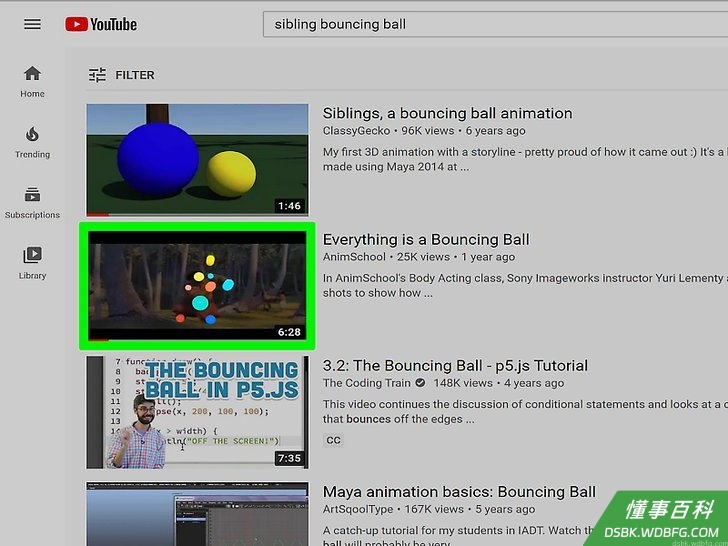Click the YouTube logo
The width and height of the screenshot is (728, 546).
[x=101, y=24]
